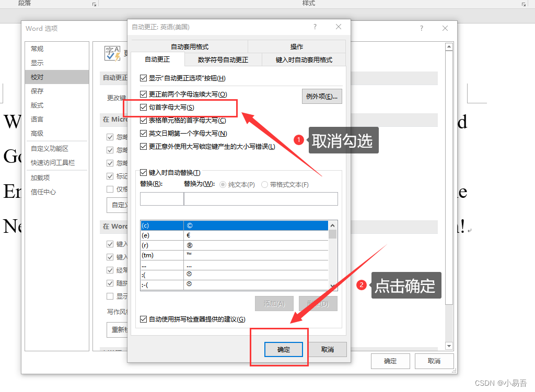
Task: Select 加载项 in sidebar
Action: pyautogui.click(x=56, y=177)
